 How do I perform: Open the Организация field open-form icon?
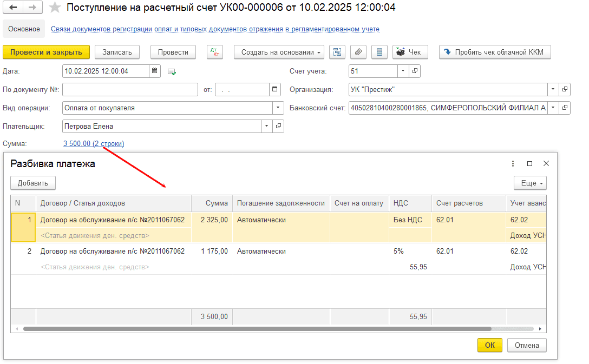point(565,89)
